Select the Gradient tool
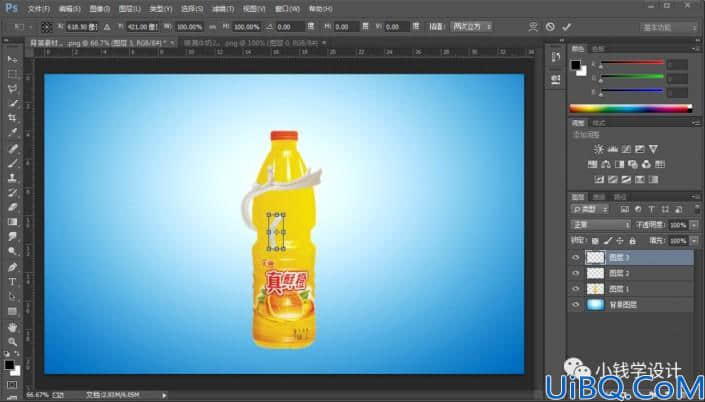705x402 pixels. tap(12, 222)
